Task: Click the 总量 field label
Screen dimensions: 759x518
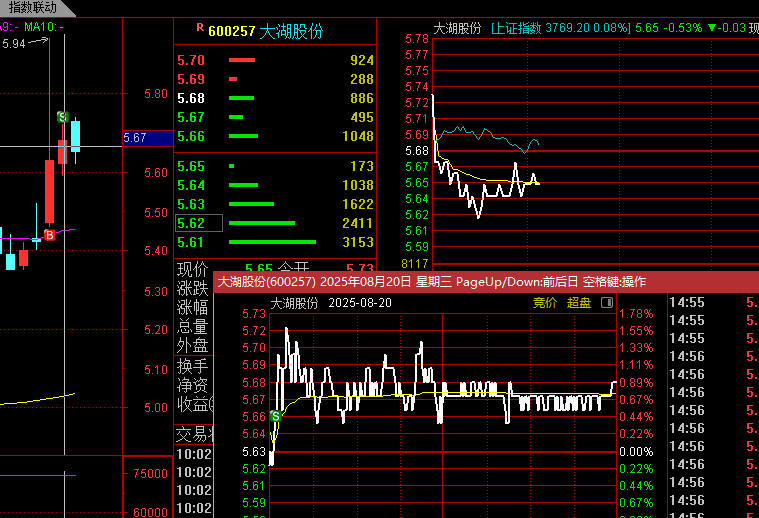Action: click(192, 326)
